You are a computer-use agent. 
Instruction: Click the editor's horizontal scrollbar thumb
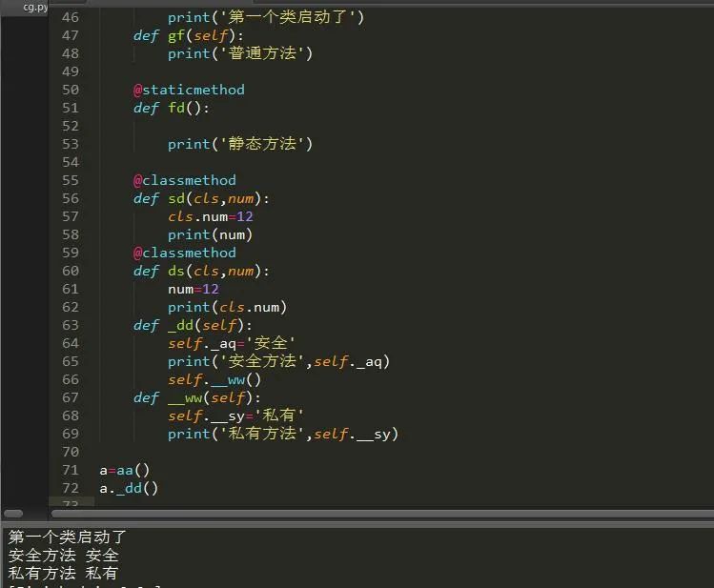(x=381, y=514)
